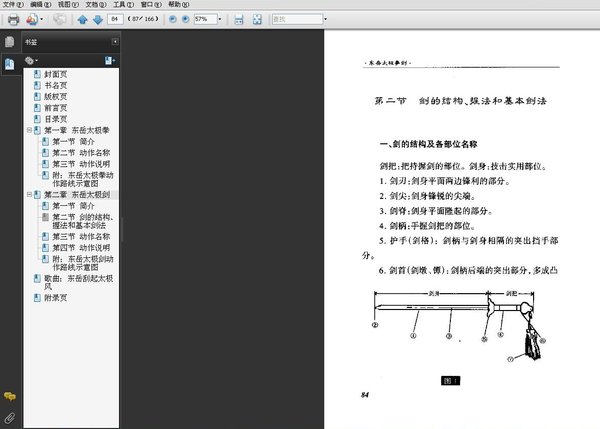Image resolution: width=600 pixels, height=429 pixels.
Task: Click the bookmark icon beside 版权页
Action: click(x=37, y=96)
